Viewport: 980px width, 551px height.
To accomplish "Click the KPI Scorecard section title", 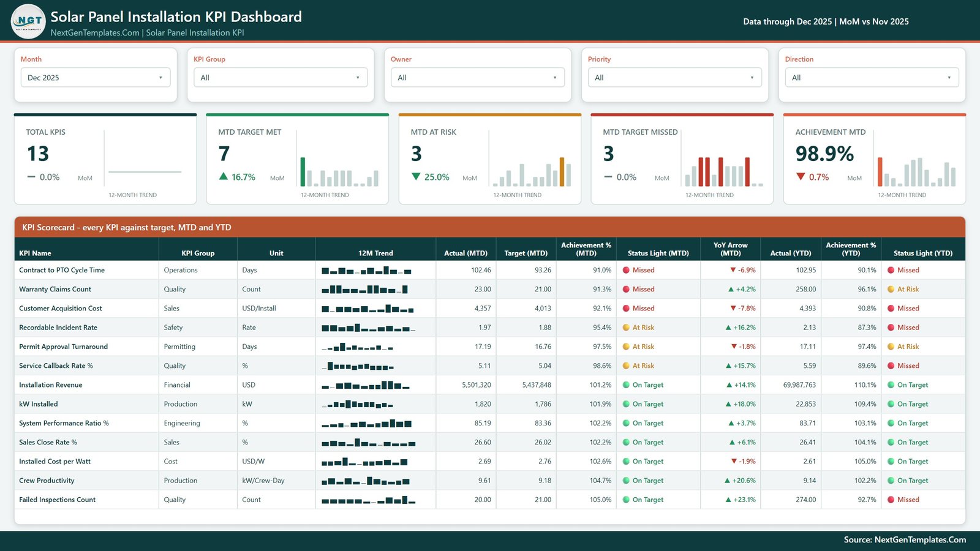I will (127, 227).
